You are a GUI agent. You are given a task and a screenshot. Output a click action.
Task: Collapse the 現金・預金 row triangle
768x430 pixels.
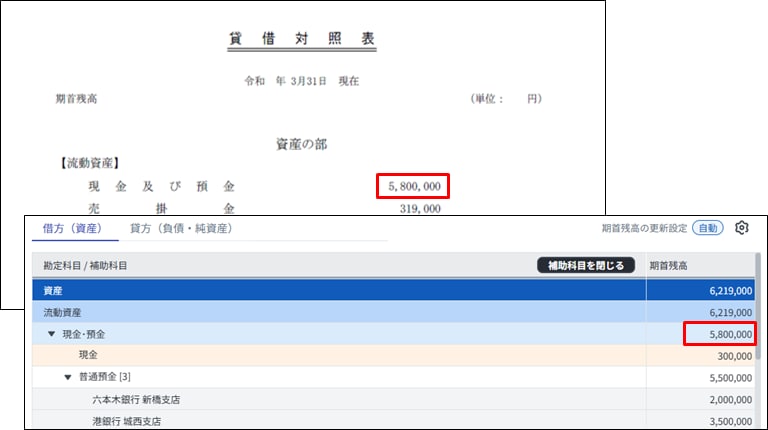click(52, 333)
